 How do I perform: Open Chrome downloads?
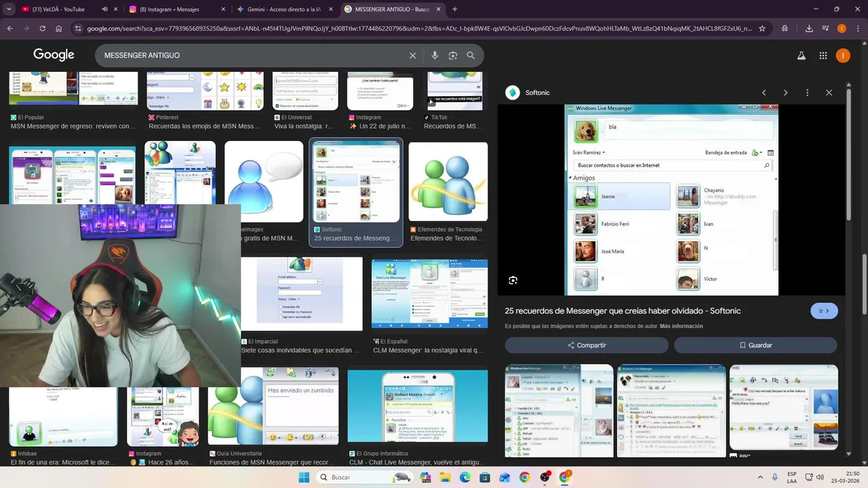click(809, 28)
